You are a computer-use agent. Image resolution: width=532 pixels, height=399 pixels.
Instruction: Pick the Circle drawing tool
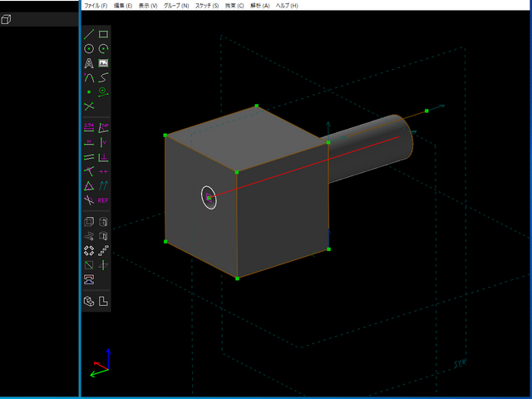(89, 49)
